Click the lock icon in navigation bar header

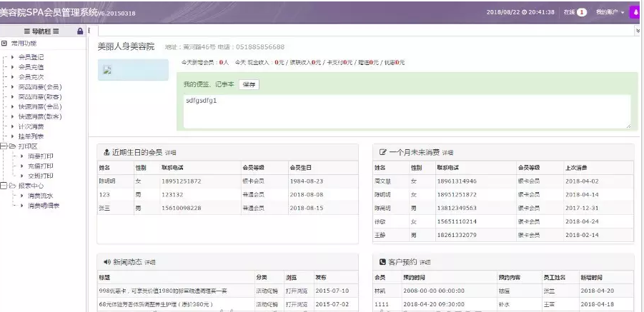79,31
